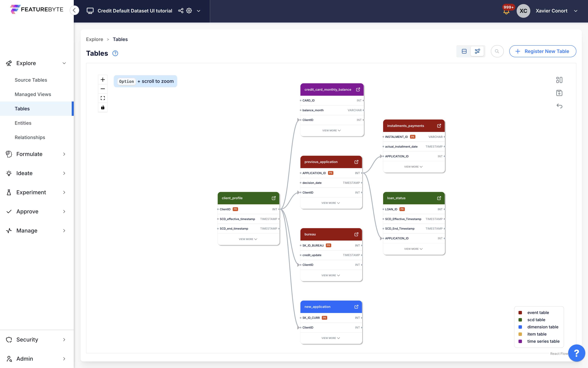Image resolution: width=588 pixels, height=368 pixels.
Task: Go to Entities in sidebar
Action: coord(23,123)
